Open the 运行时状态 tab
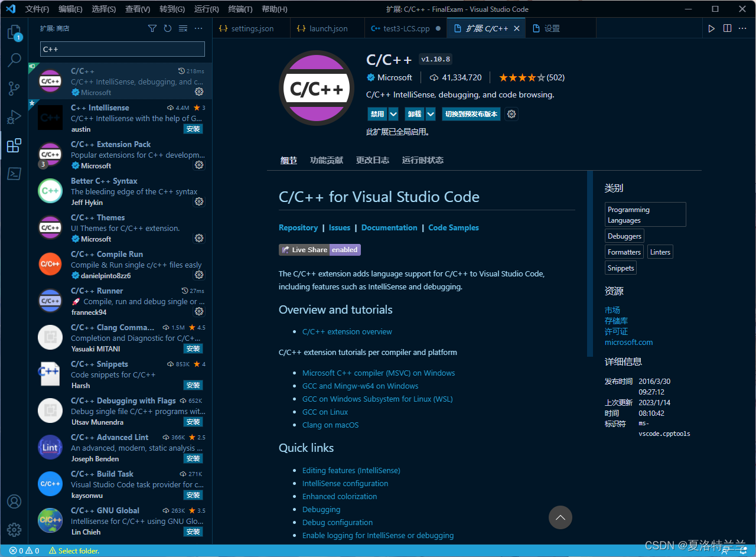This screenshot has width=756, height=557. point(423,160)
